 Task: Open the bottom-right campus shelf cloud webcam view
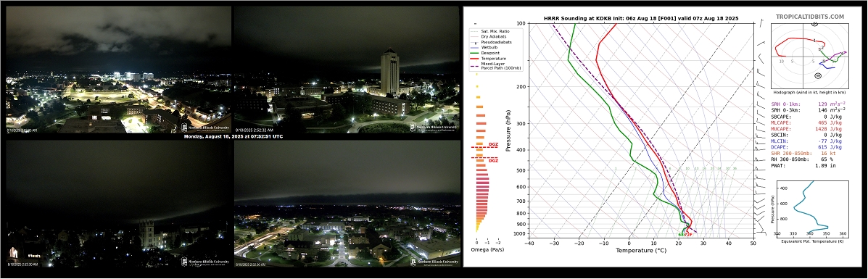click(x=347, y=204)
